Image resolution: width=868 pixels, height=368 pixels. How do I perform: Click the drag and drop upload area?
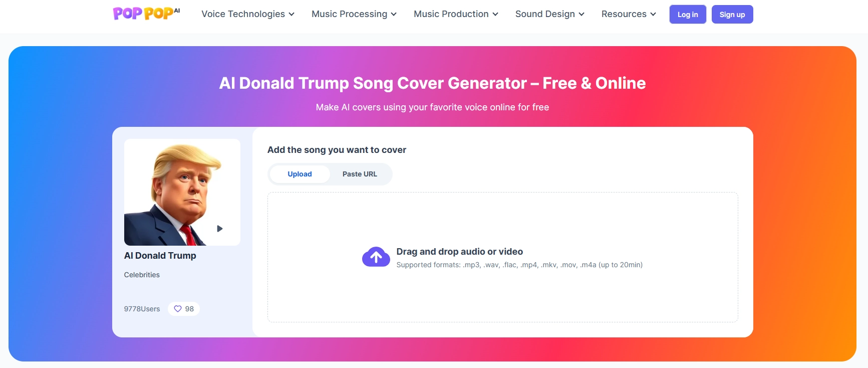pyautogui.click(x=502, y=257)
